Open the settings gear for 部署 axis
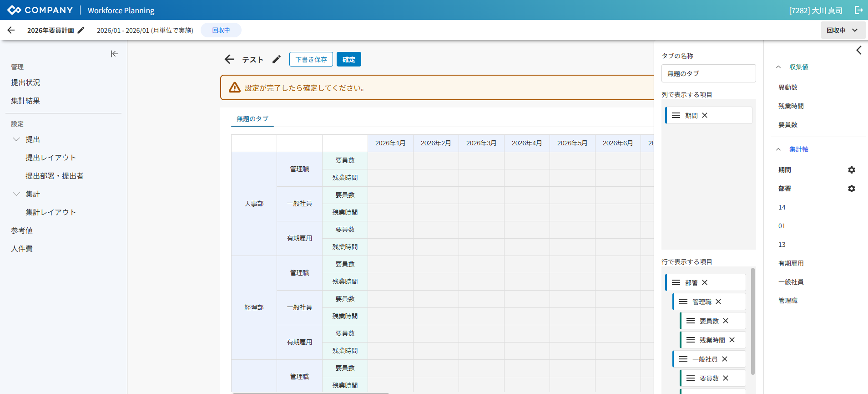 coord(852,189)
